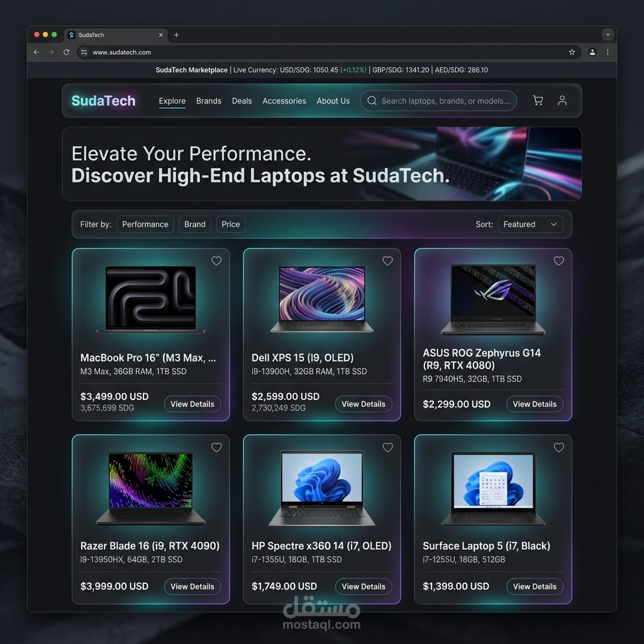This screenshot has width=644, height=644.
Task: Go forward with browser forward arrow
Action: 51,52
